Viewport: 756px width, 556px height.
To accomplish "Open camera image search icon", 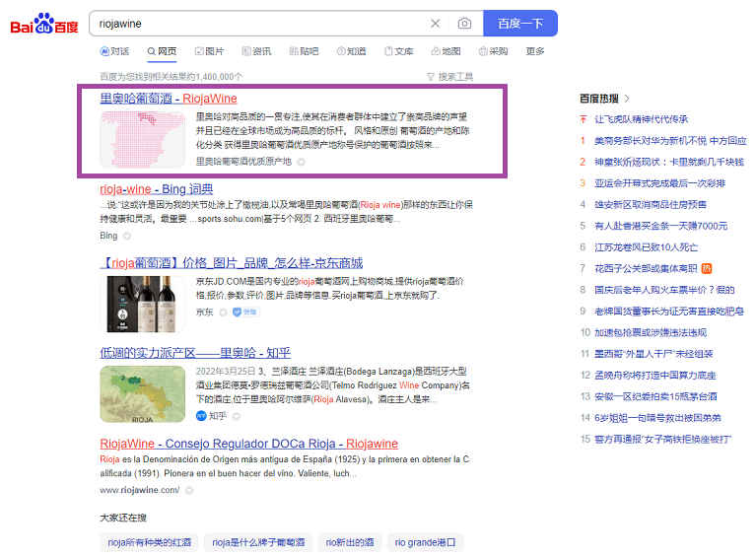I will click(x=464, y=23).
